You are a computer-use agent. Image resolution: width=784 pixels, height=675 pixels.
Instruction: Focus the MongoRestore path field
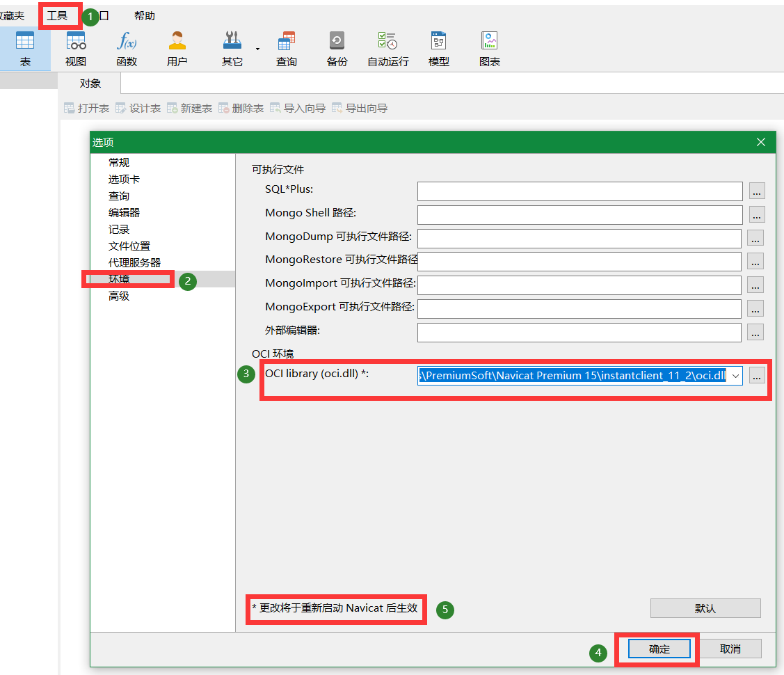click(579, 262)
